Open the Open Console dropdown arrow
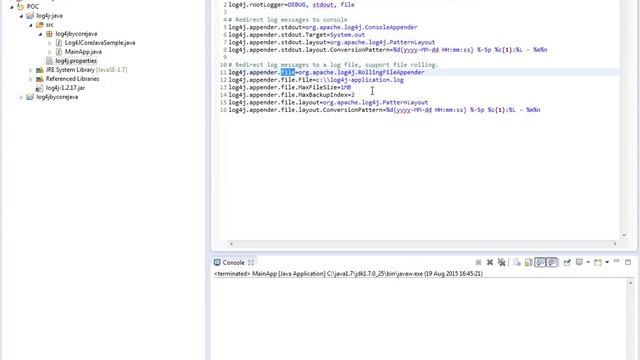The image size is (640, 360). pyautogui.click(x=607, y=262)
